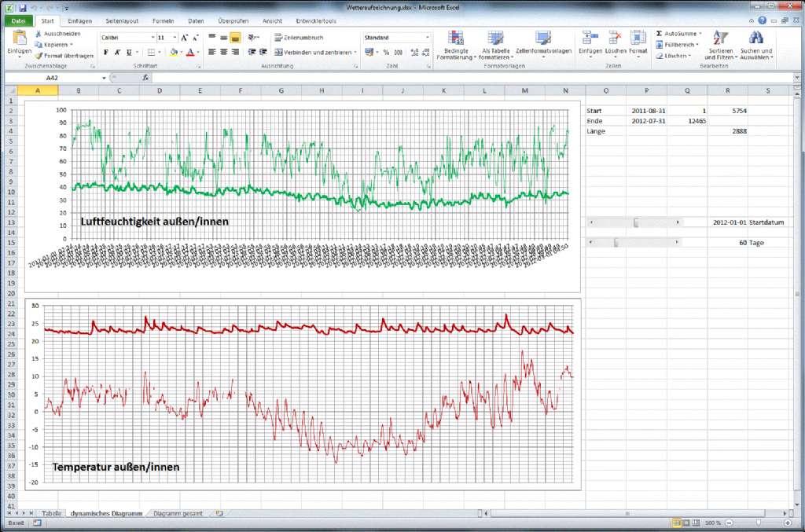This screenshot has height=532, width=805.
Task: Open Suchen und Auswählen binoculars
Action: point(755,45)
